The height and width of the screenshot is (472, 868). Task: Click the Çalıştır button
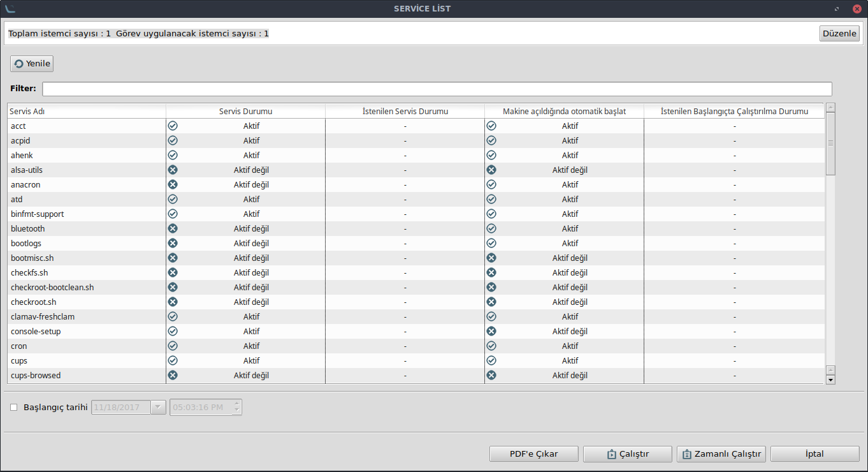628,454
